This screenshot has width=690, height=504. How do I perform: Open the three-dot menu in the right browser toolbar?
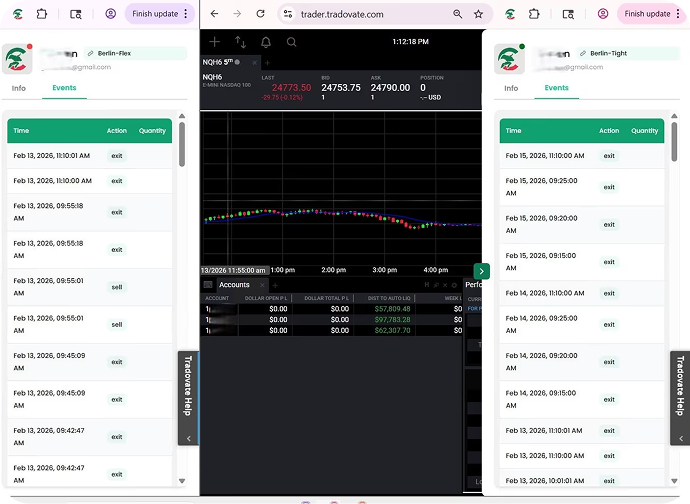click(678, 14)
